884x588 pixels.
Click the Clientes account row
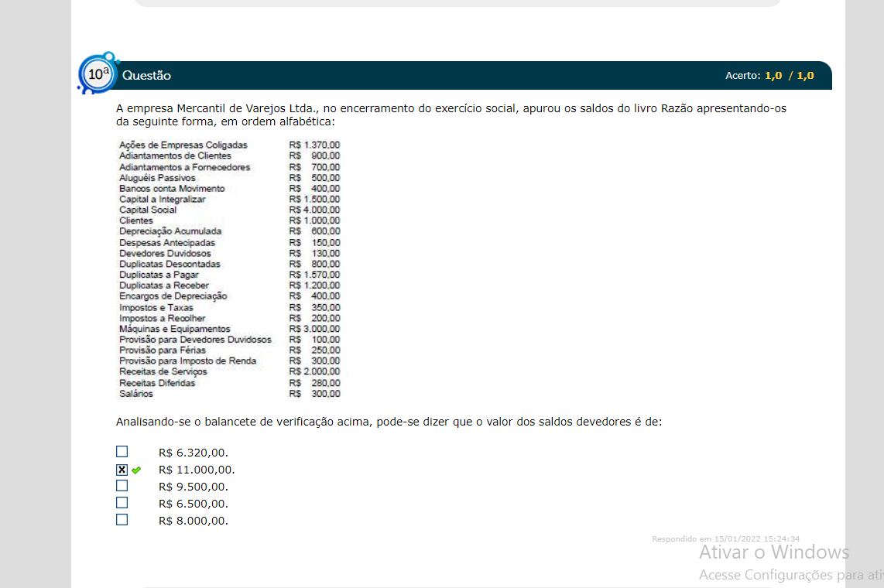[x=229, y=220]
